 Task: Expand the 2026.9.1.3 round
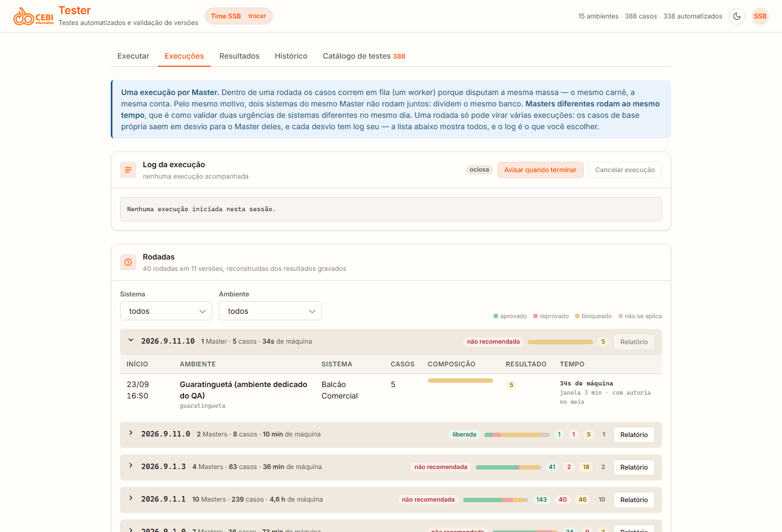(131, 466)
